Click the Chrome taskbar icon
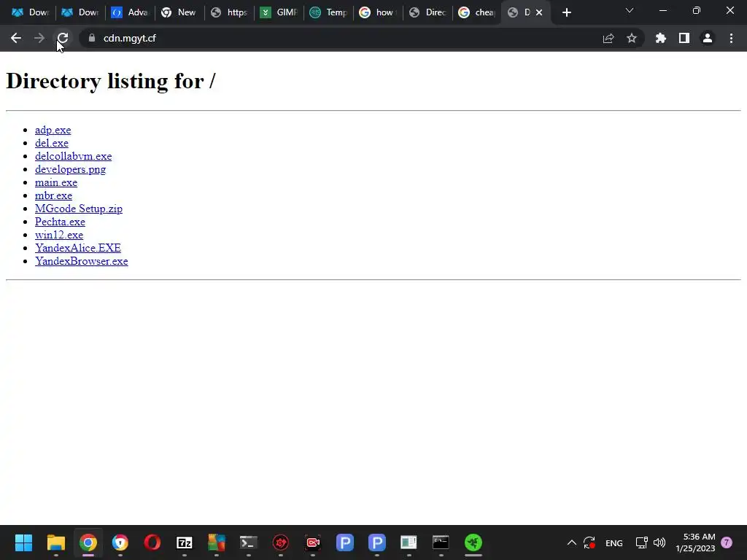 (88, 542)
